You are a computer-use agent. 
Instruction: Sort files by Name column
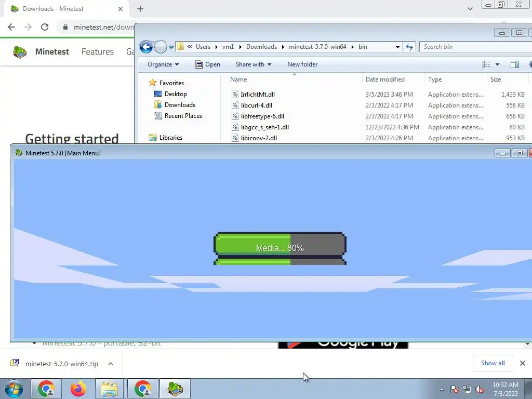point(238,79)
